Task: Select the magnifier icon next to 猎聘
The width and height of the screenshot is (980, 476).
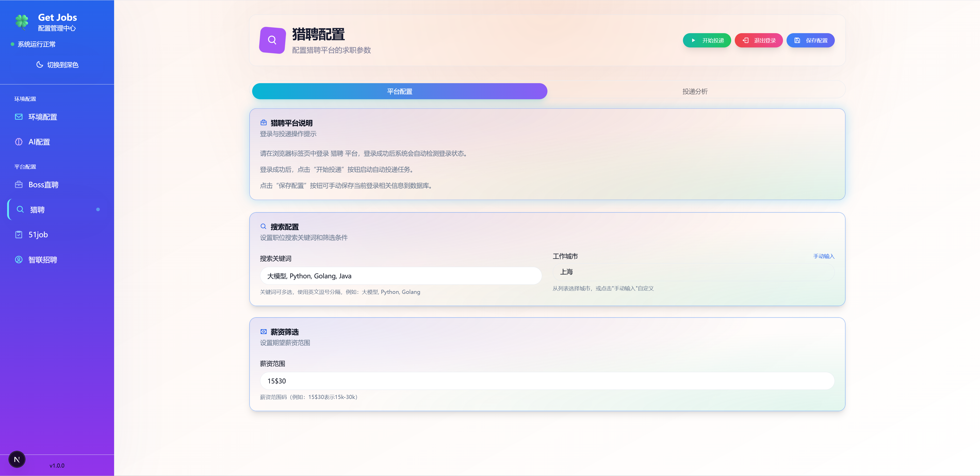Action: (x=20, y=209)
